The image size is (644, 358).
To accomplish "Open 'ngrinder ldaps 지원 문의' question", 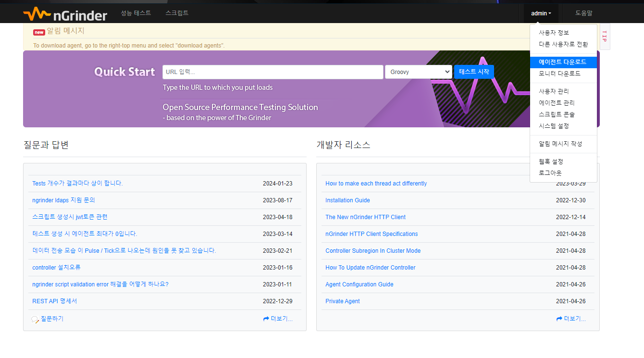I will [63, 200].
